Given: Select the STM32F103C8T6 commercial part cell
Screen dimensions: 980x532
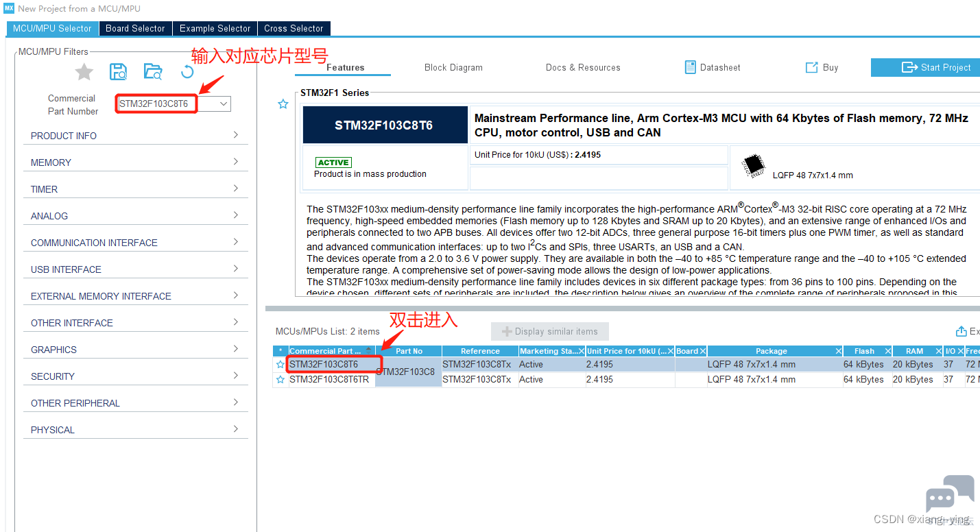Looking at the screenshot, I should tap(333, 365).
